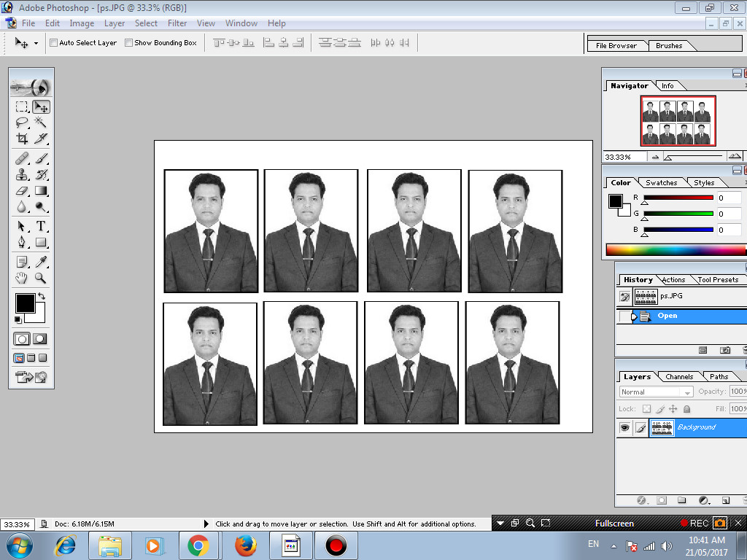The width and height of the screenshot is (747, 560).
Task: Open the Brushes palette
Action: coord(668,44)
